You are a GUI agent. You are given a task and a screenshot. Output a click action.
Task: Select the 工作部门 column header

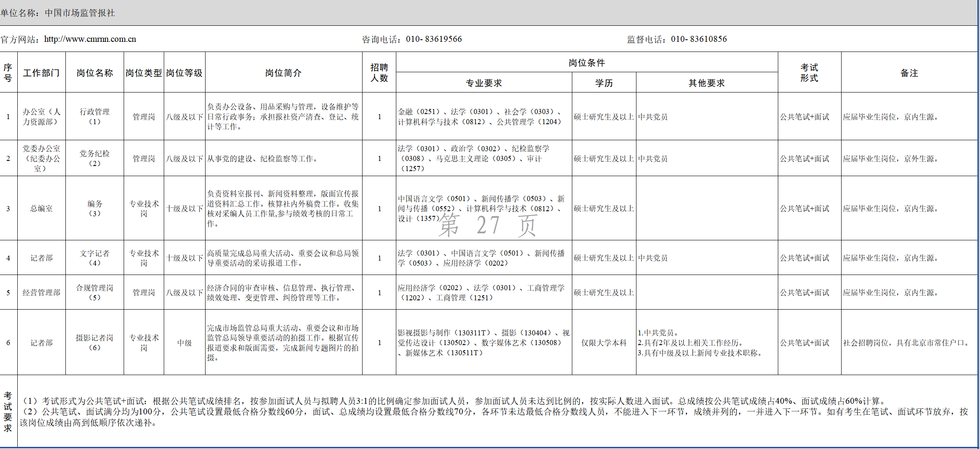point(41,73)
